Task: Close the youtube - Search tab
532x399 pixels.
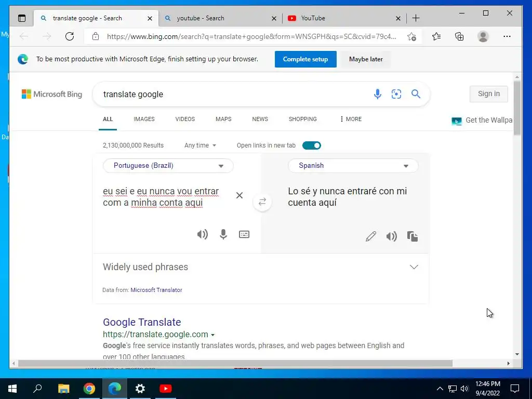Action: 274,18
